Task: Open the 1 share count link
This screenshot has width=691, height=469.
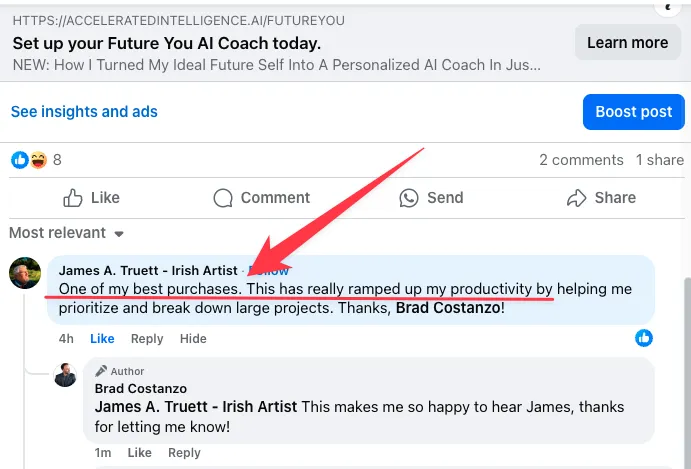Action: point(660,160)
